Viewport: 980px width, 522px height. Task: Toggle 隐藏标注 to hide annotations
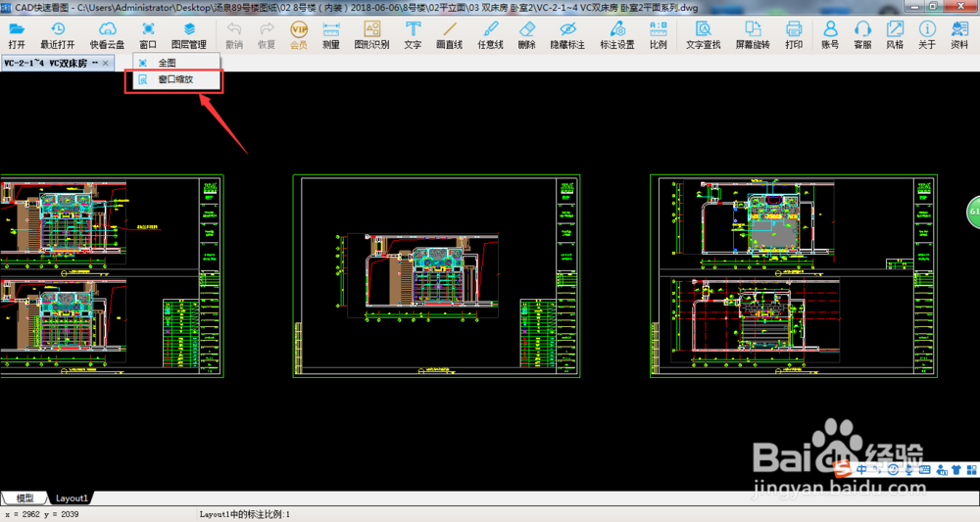pyautogui.click(x=566, y=35)
